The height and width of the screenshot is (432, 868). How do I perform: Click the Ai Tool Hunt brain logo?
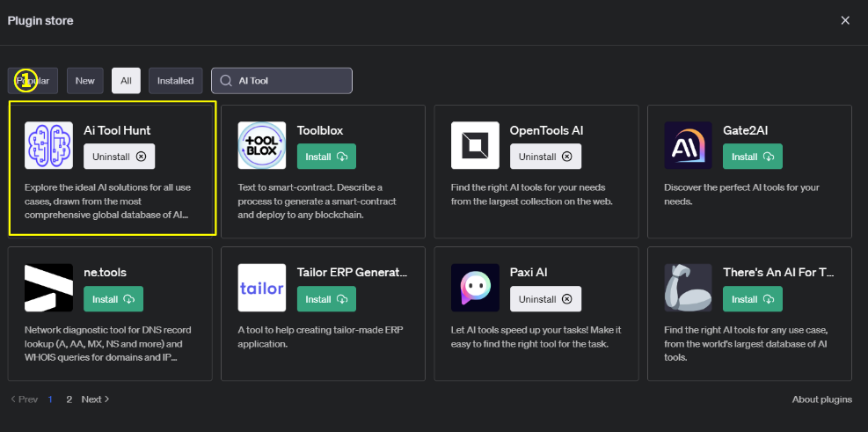48,145
